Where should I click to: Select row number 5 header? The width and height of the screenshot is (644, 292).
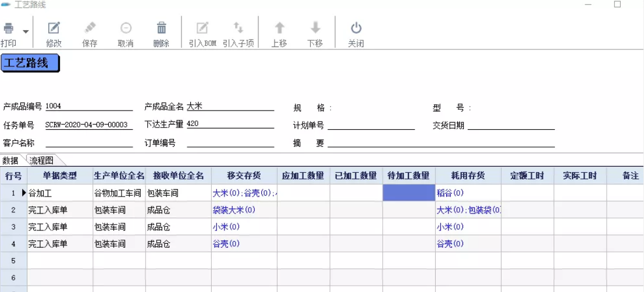tap(13, 261)
